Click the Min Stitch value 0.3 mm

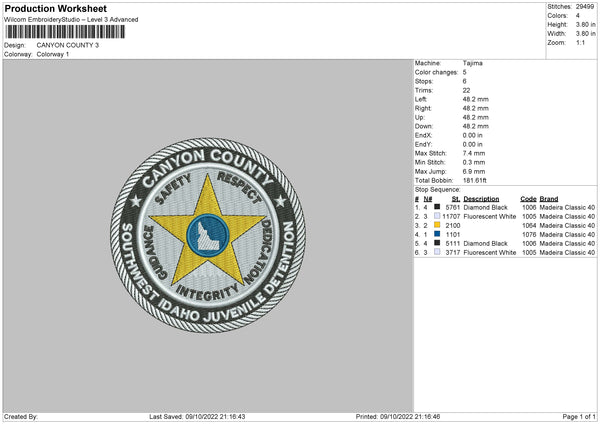[x=474, y=162]
